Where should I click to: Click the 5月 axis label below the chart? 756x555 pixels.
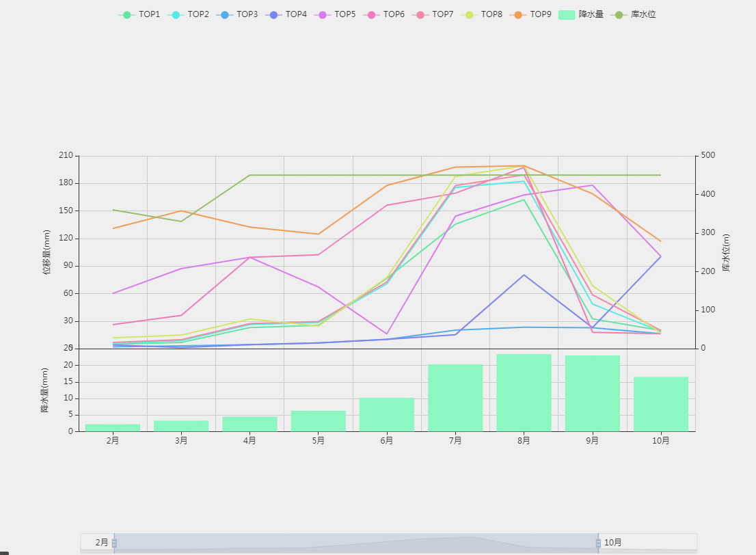(x=317, y=441)
